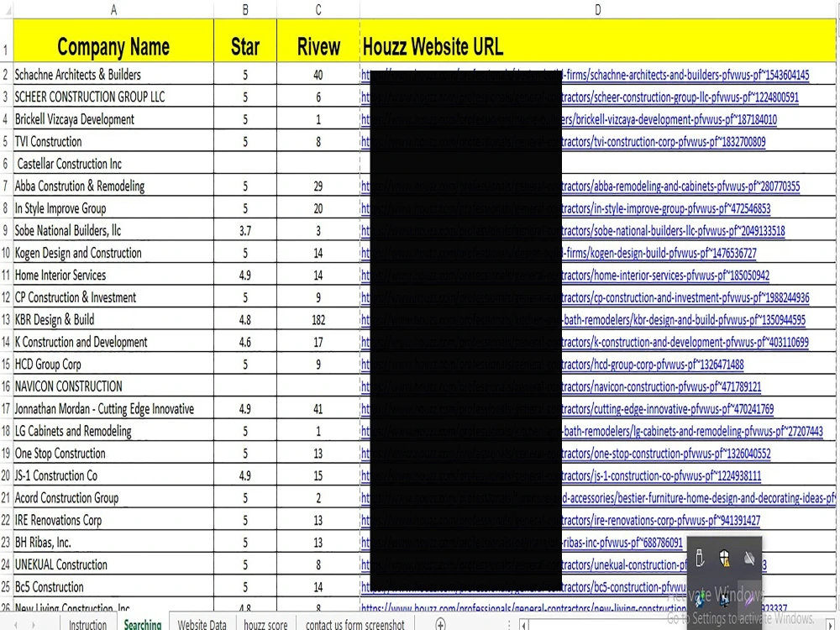
Task: Select the Jonnathan Mordan - Cutting Edge Innovative cell
Action: tap(113, 409)
